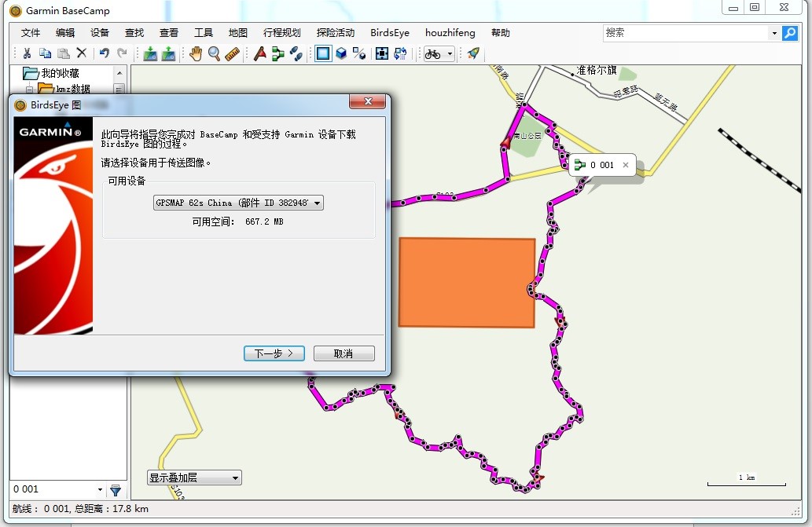Screen dimensions: 812x527
Task: Open the houzhifeng menu
Action: pyautogui.click(x=450, y=32)
